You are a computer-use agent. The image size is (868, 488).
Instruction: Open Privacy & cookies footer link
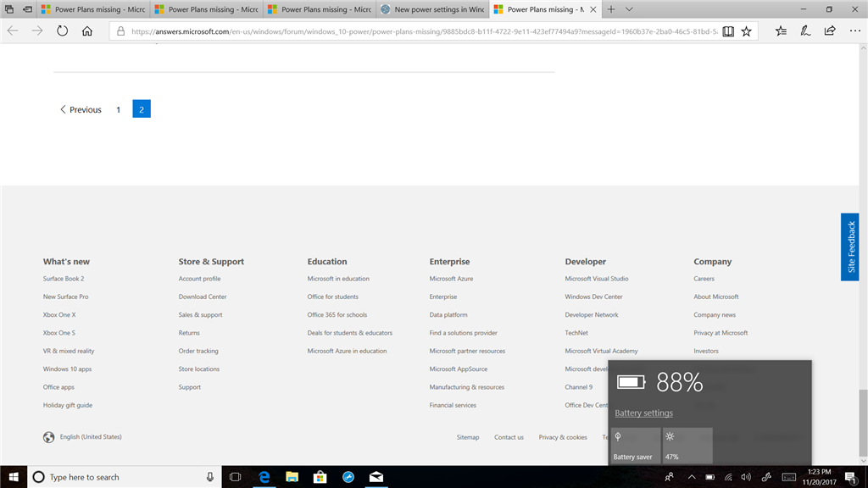tap(563, 437)
